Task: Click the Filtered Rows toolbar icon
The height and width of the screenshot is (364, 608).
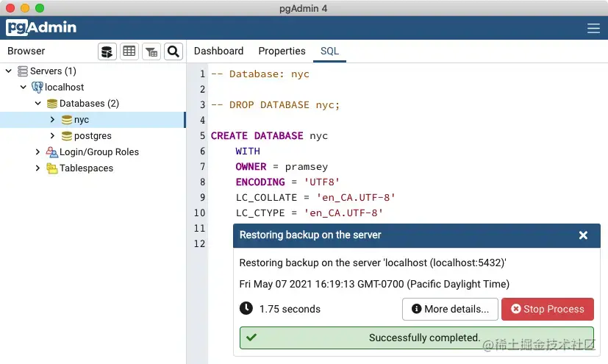Action: click(151, 51)
